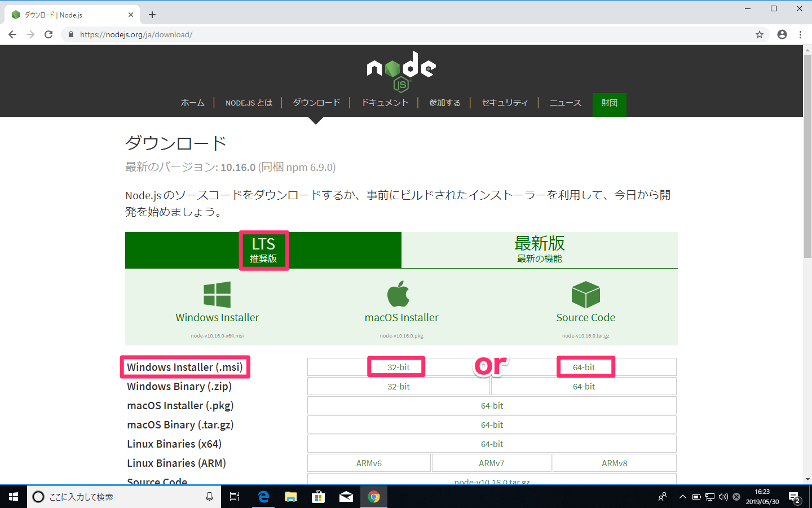Viewport: 812px width, 508px height.
Task: Open NODE.JS とは menu item
Action: click(x=249, y=103)
